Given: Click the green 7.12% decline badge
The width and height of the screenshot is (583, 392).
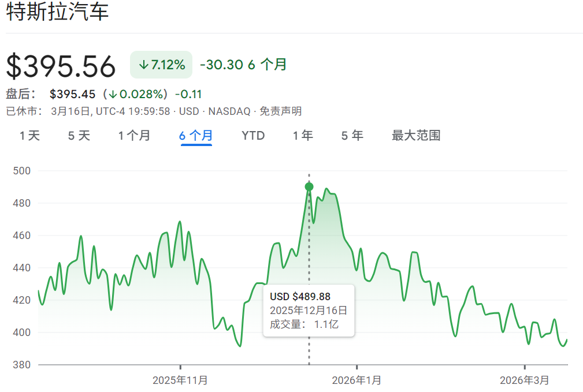Looking at the screenshot, I should (x=161, y=65).
